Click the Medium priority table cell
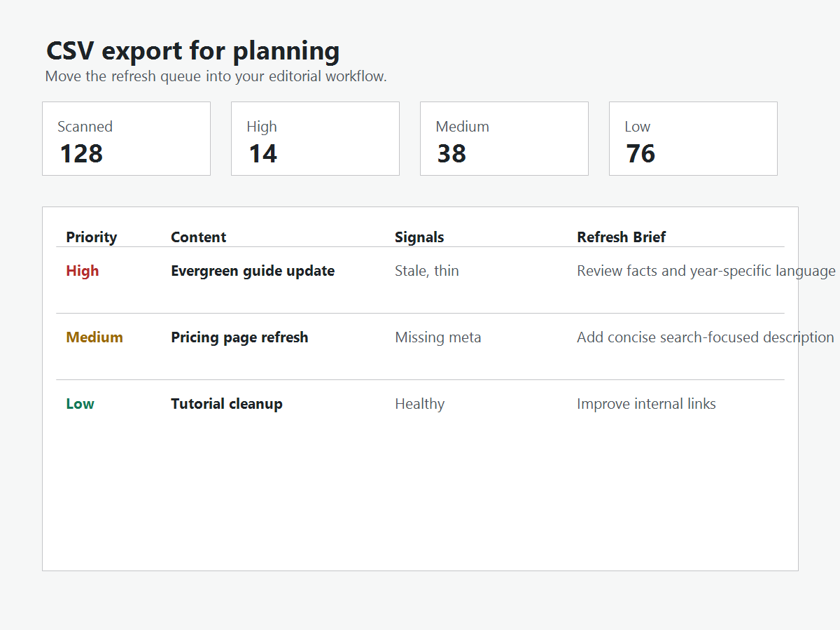The height and width of the screenshot is (630, 840). pyautogui.click(x=94, y=337)
